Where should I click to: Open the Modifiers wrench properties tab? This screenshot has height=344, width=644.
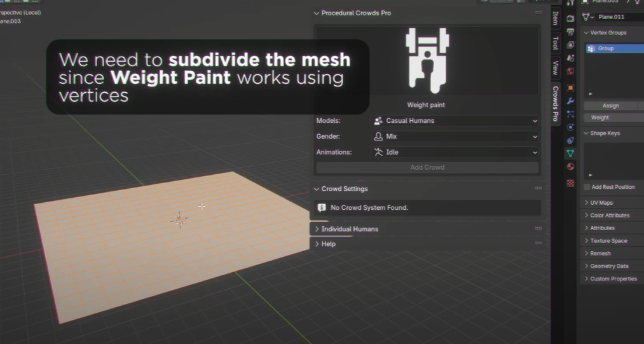coord(570,101)
